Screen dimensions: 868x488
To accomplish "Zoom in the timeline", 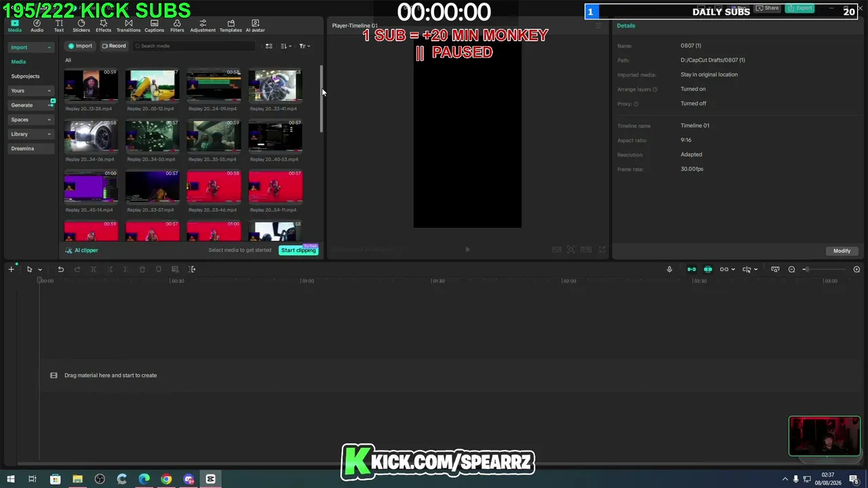I will (856, 270).
